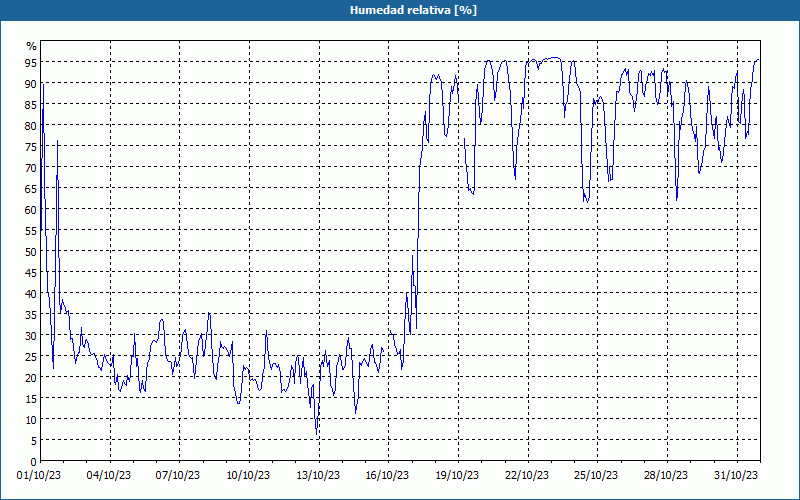Click the 07/10/23 date label

click(x=178, y=475)
